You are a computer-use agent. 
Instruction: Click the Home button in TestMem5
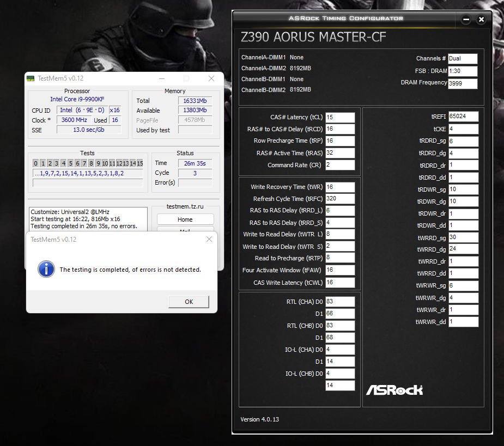tap(185, 219)
